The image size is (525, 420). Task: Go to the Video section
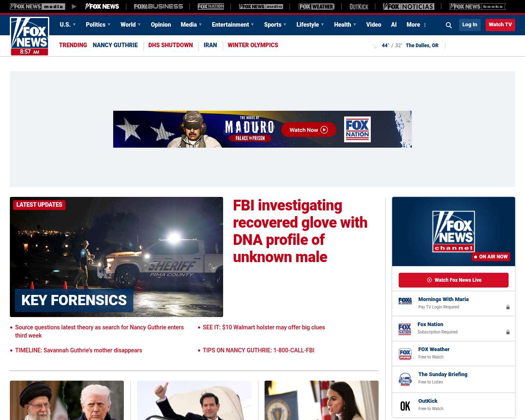tap(374, 25)
